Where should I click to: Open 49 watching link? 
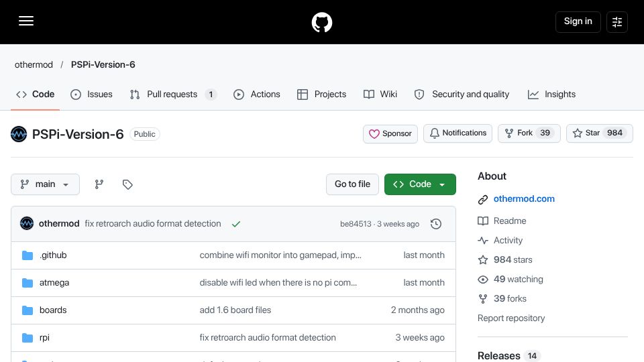(519, 279)
